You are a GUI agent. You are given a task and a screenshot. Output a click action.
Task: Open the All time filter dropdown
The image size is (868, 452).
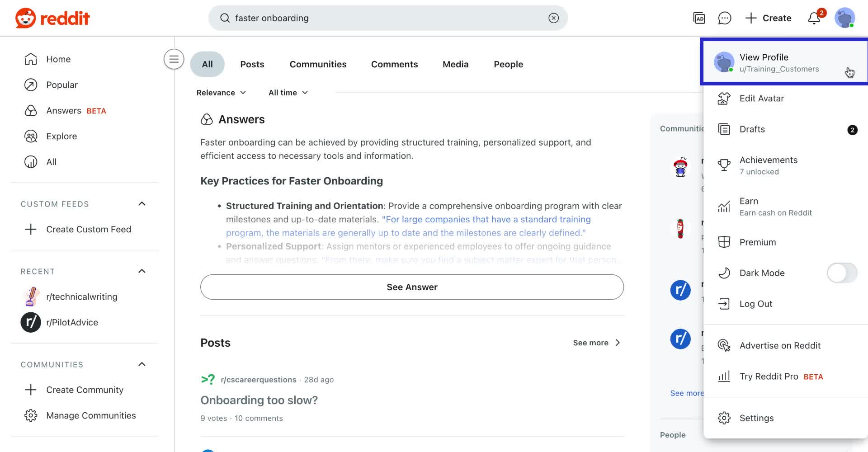288,92
